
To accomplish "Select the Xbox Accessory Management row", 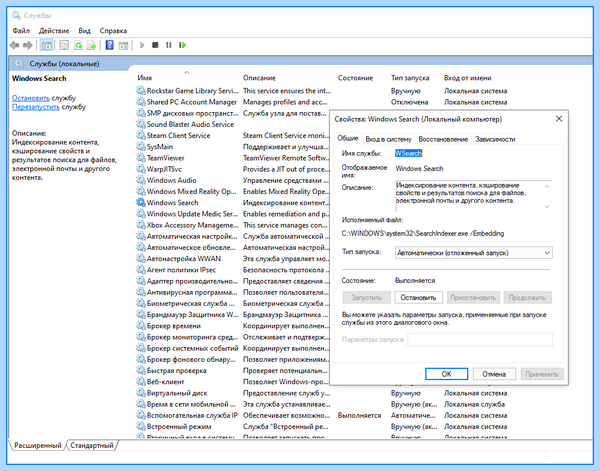I will click(232, 225).
